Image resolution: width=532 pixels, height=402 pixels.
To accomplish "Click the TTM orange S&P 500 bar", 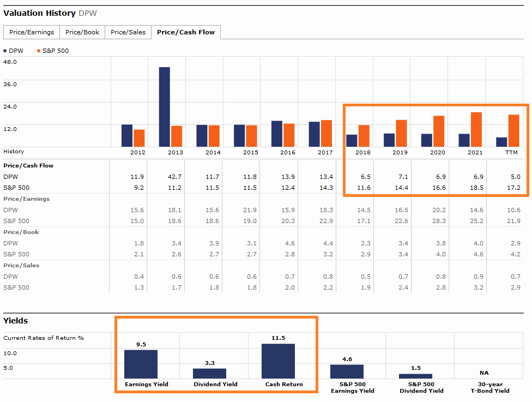I will (x=513, y=131).
